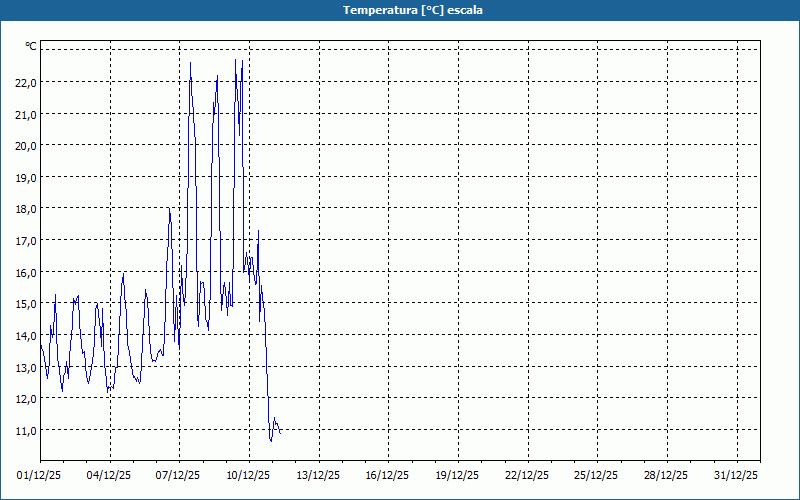Select the 16/12/25 x-axis date
The height and width of the screenshot is (500, 800).
388,476
